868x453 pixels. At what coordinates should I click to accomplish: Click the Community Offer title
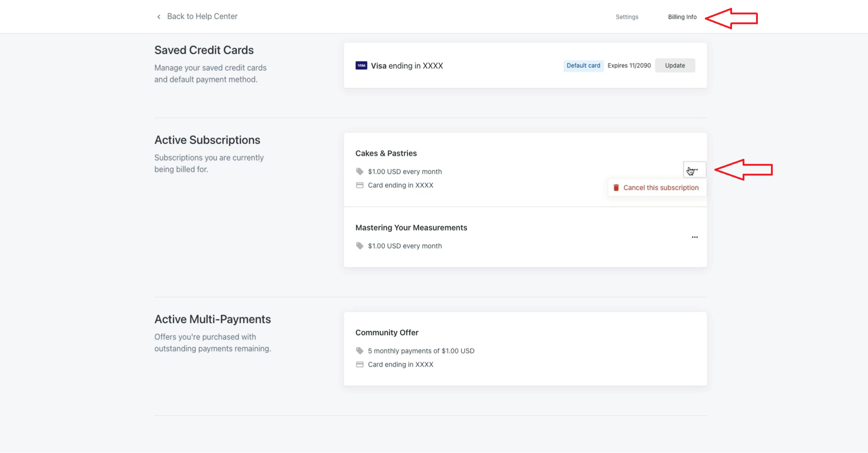387,333
